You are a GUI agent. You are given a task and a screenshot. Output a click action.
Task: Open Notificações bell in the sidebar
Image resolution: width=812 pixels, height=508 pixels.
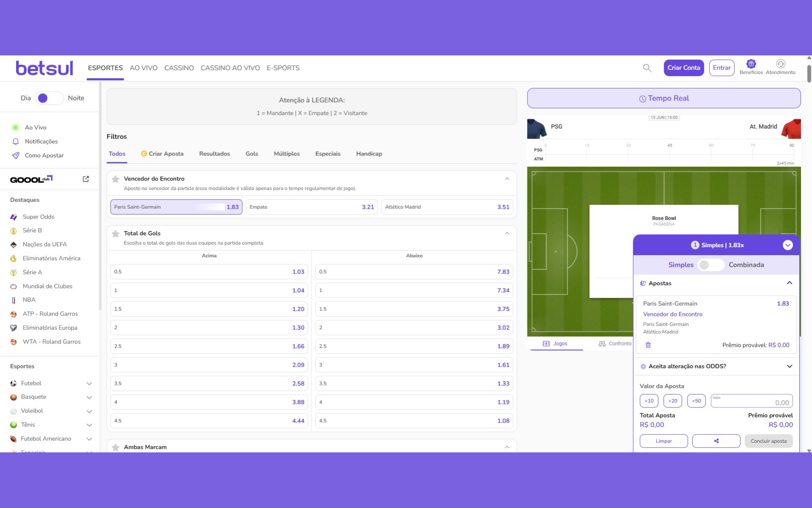[16, 141]
